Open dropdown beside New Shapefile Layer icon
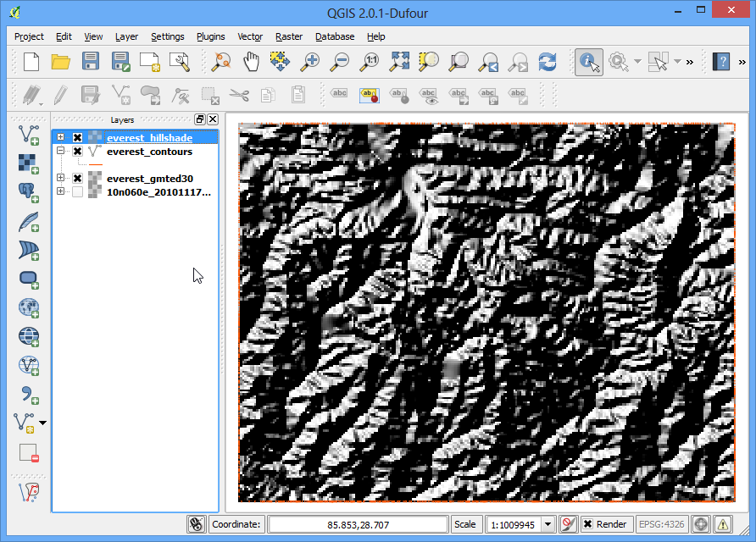 43,423
